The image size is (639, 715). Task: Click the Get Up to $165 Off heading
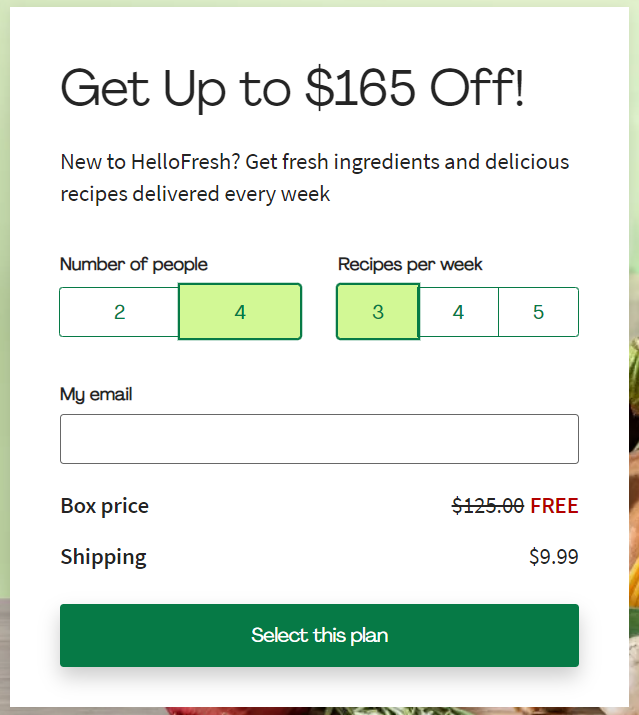[292, 88]
